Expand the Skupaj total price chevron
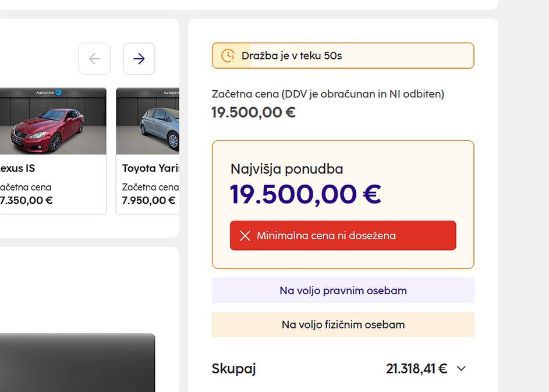Image resolution: width=549 pixels, height=392 pixels. [x=461, y=368]
